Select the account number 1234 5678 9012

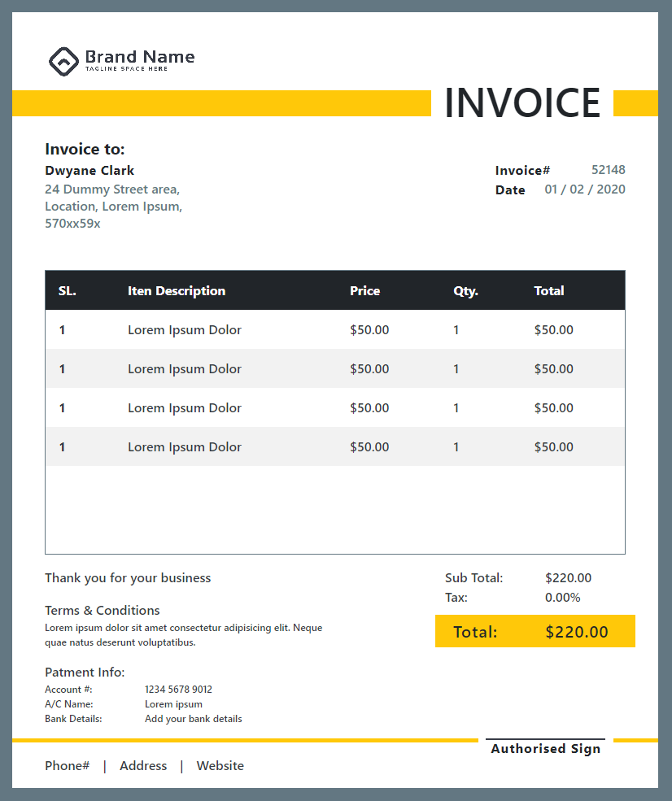click(178, 689)
